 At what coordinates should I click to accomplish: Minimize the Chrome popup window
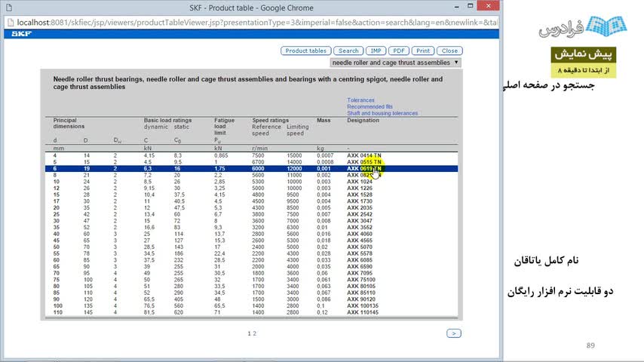(x=455, y=8)
